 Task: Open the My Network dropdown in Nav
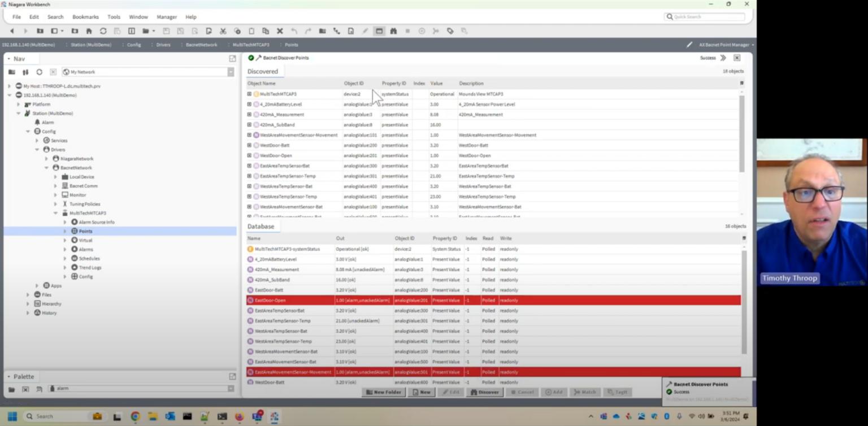231,72
